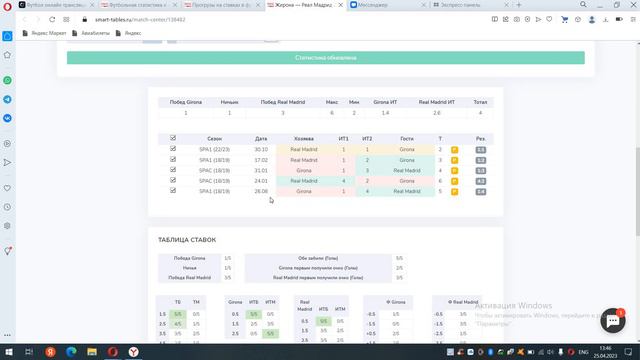Image resolution: width=640 pixels, height=360 pixels.
Task: Close the active Girona Real Madrid tab
Action: tap(340, 5)
